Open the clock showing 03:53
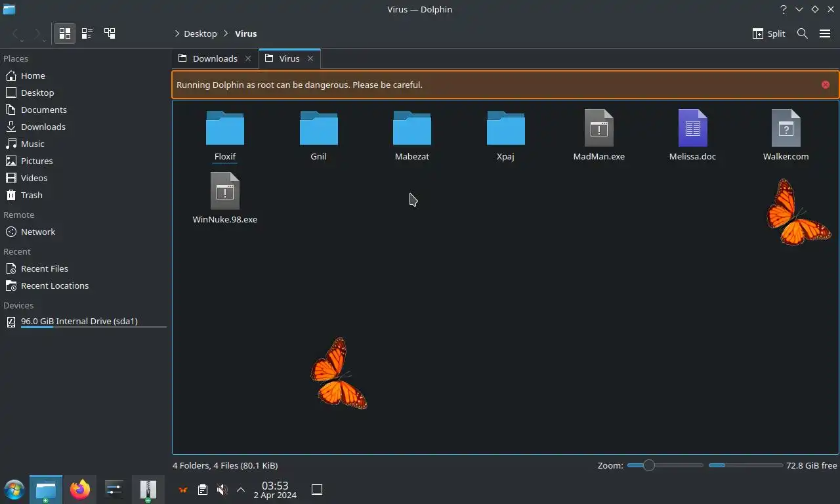Image resolution: width=840 pixels, height=504 pixels. pyautogui.click(x=275, y=490)
